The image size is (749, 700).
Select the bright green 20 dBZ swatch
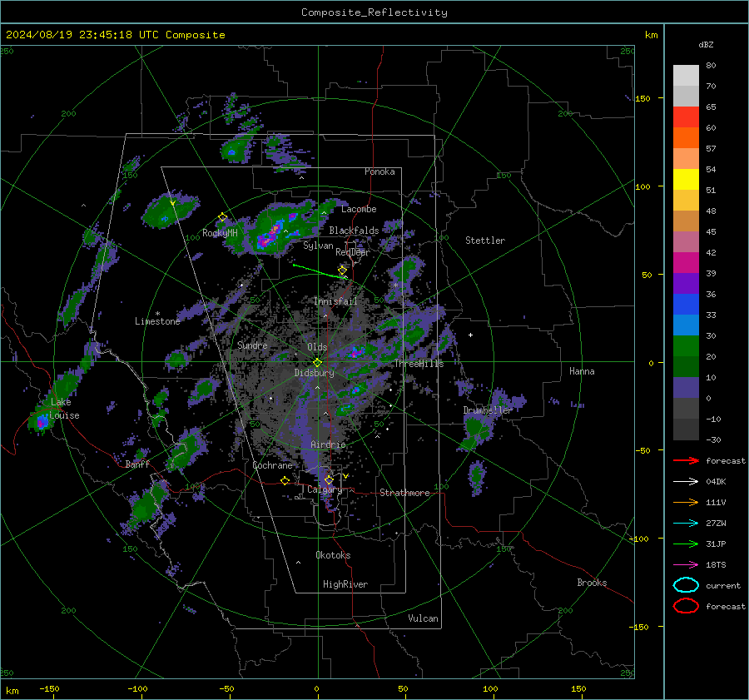686,346
